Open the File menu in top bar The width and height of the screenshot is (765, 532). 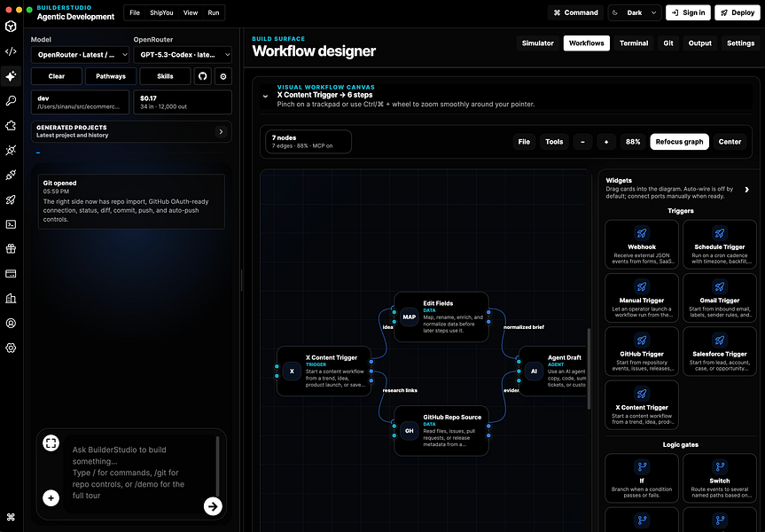tap(135, 12)
